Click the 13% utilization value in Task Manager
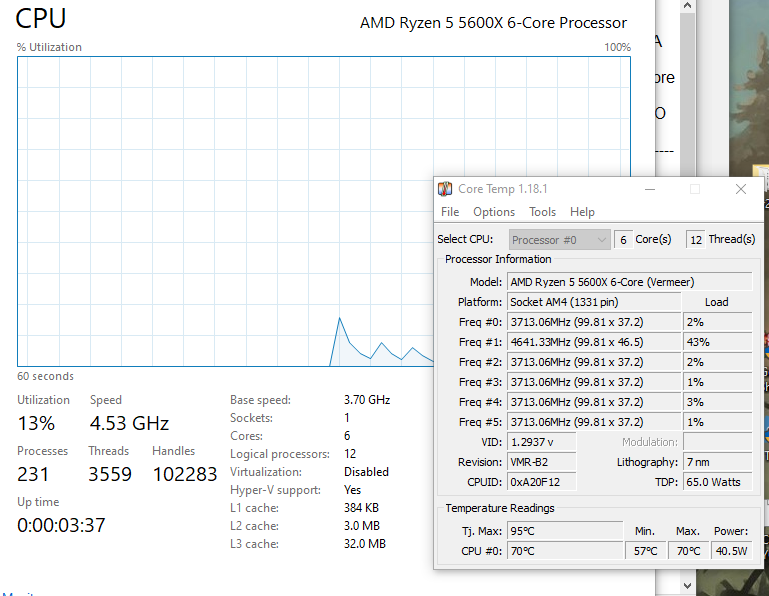 pyautogui.click(x=36, y=423)
